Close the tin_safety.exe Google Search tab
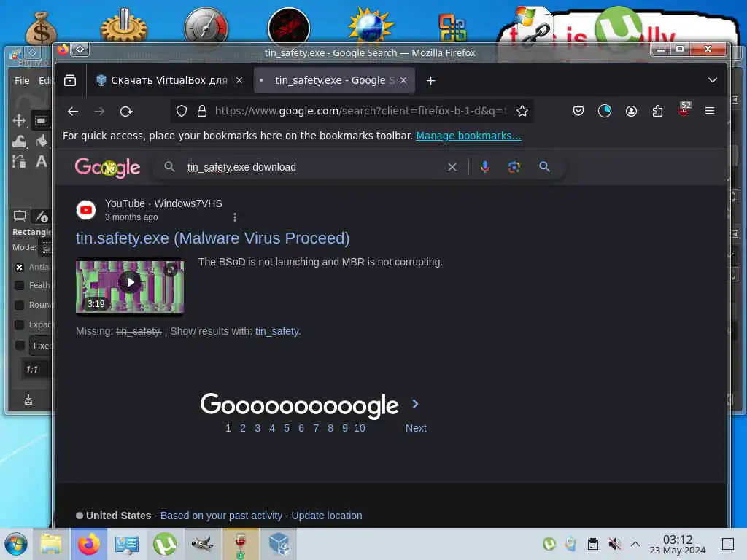The image size is (747, 560). pos(403,80)
